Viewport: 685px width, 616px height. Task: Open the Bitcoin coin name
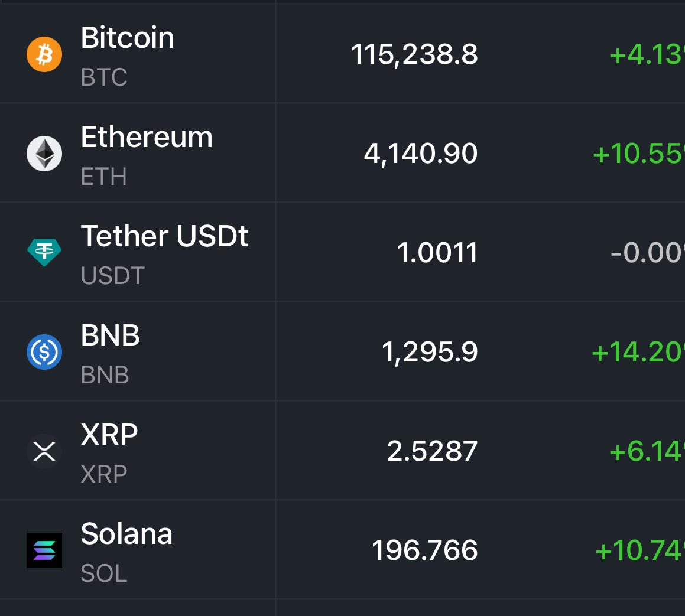127,38
